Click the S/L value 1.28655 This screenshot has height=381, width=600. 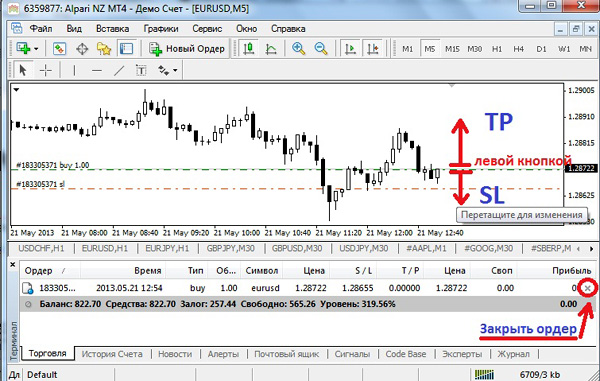[357, 288]
